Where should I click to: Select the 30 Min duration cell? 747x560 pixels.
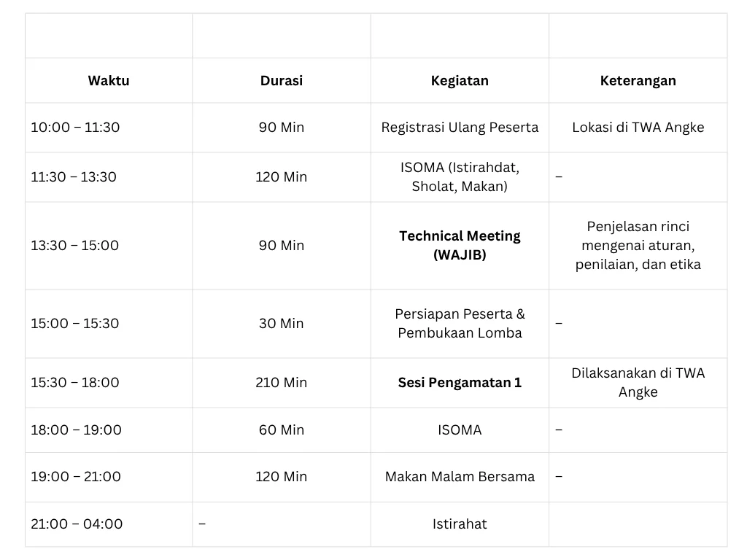coord(281,324)
